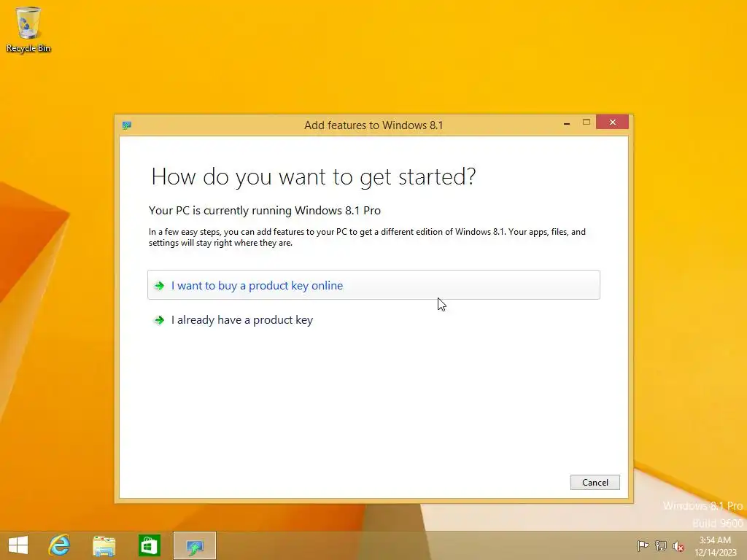Maximize the Add features window
747x560 pixels.
click(x=587, y=122)
